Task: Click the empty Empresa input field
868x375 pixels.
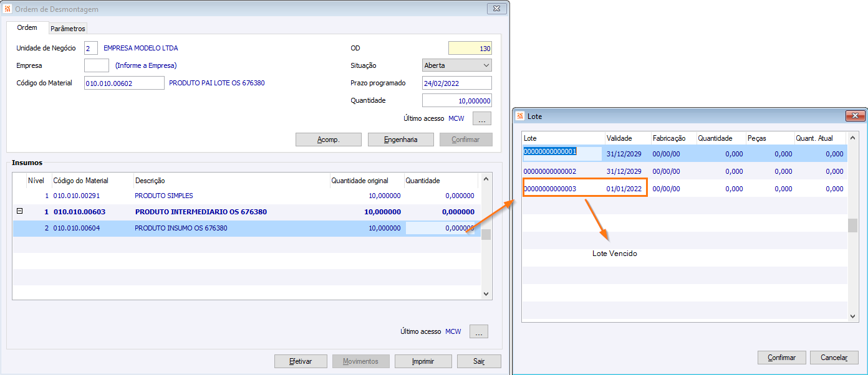Action: [x=97, y=65]
